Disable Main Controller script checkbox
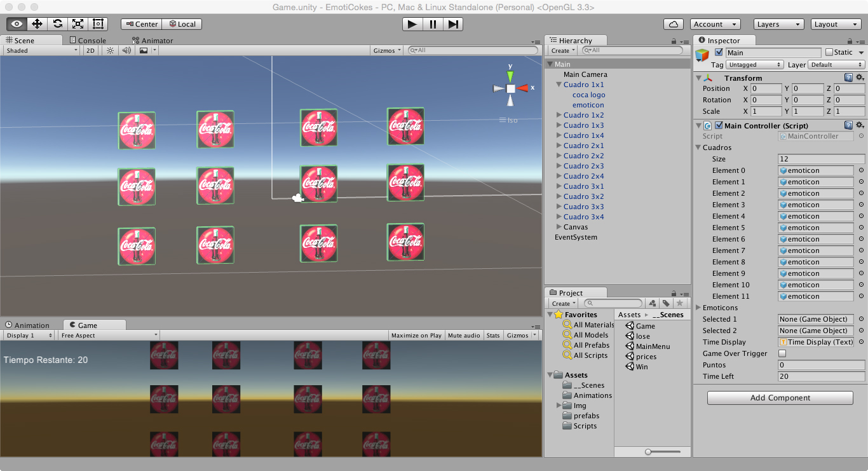This screenshot has width=868, height=471. 719,125
